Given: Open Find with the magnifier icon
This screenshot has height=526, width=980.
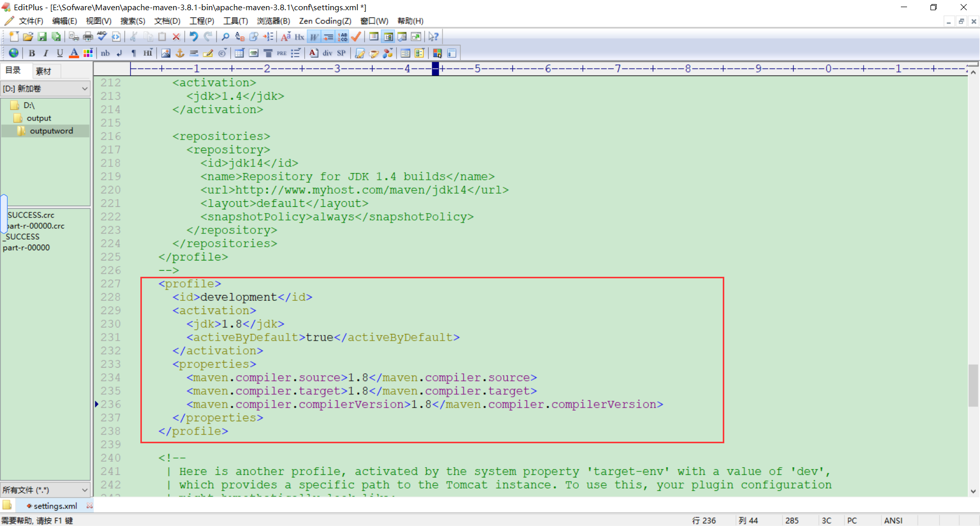Looking at the screenshot, I should pyautogui.click(x=226, y=37).
